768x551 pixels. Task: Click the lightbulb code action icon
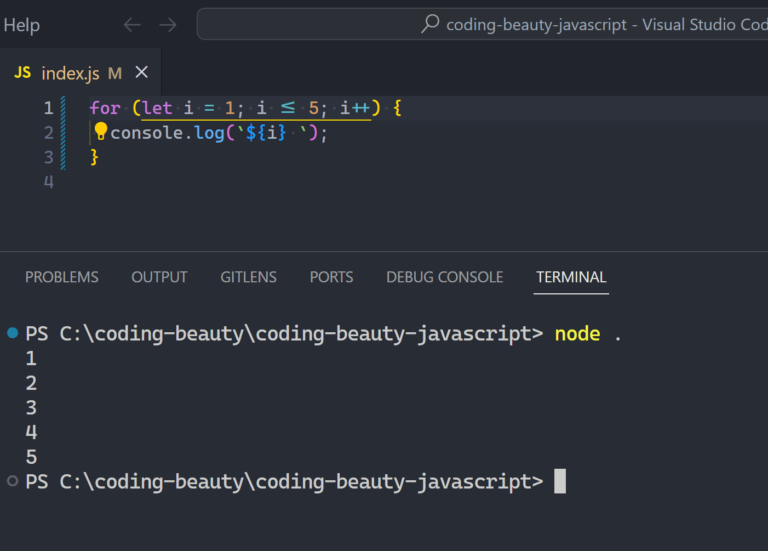(100, 132)
